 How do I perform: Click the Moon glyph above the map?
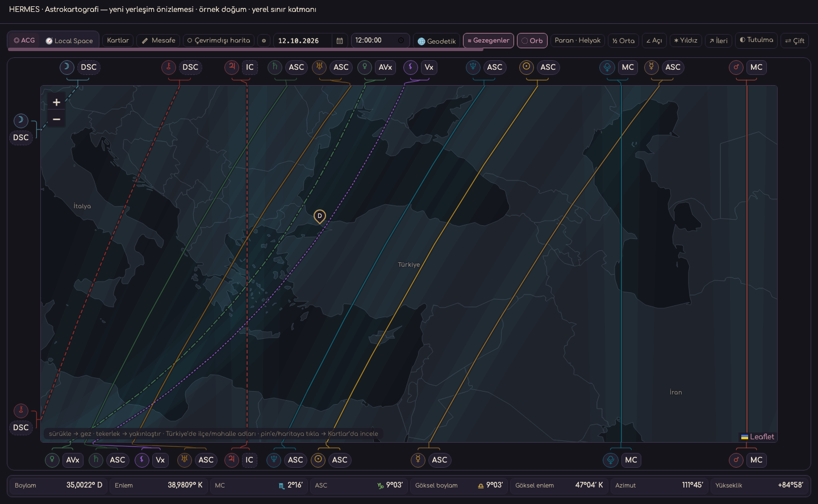tap(67, 67)
